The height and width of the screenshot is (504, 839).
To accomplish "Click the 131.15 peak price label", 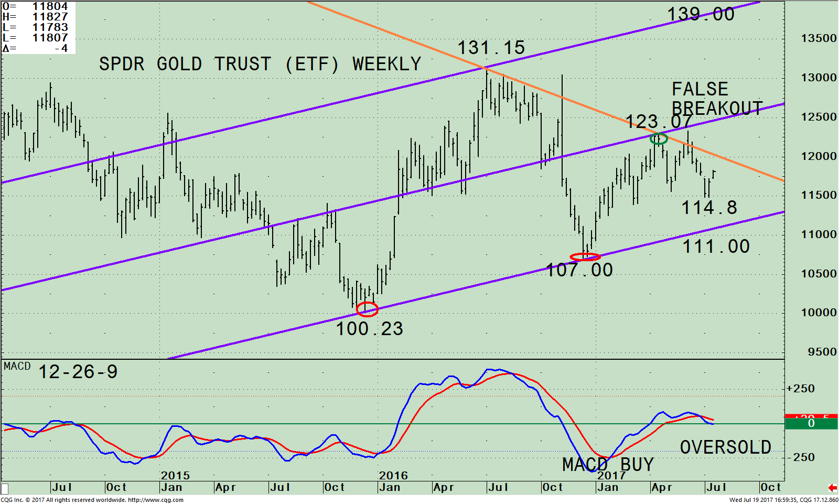I will (491, 48).
